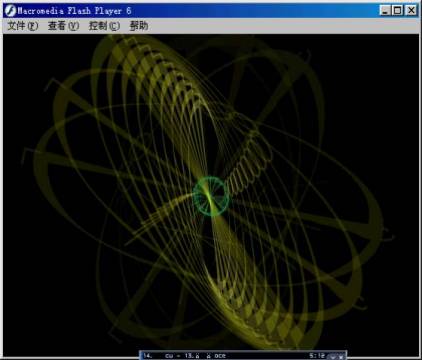Open the 控制(C) menu
The image size is (422, 360).
click(x=104, y=26)
